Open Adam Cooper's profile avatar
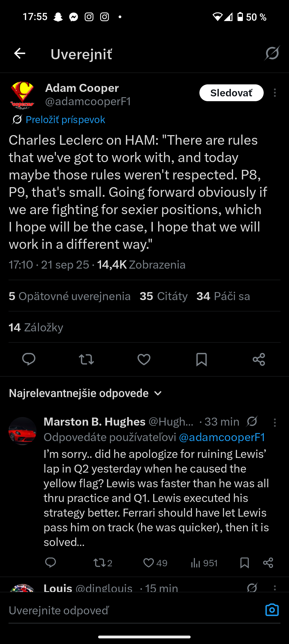289x644 pixels. [22, 95]
